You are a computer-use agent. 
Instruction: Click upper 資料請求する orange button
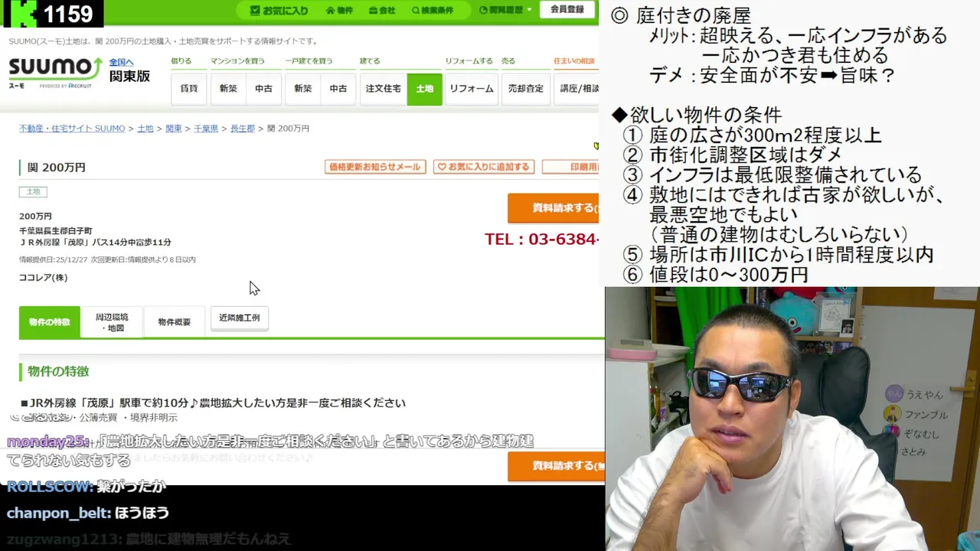tap(554, 208)
